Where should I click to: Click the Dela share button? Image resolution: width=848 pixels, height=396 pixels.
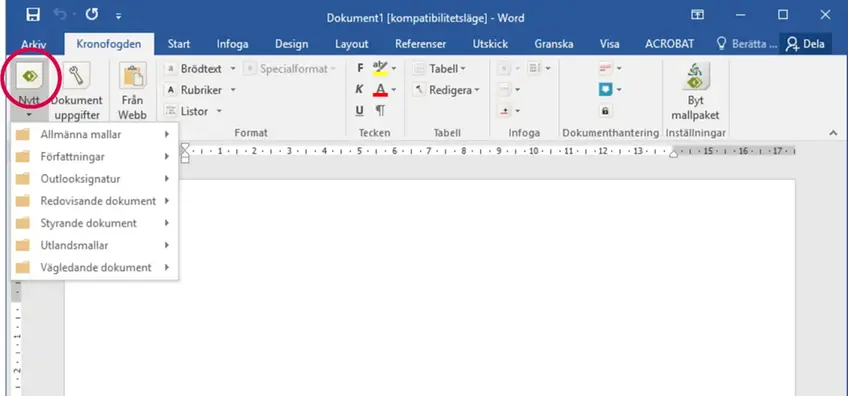coord(805,44)
